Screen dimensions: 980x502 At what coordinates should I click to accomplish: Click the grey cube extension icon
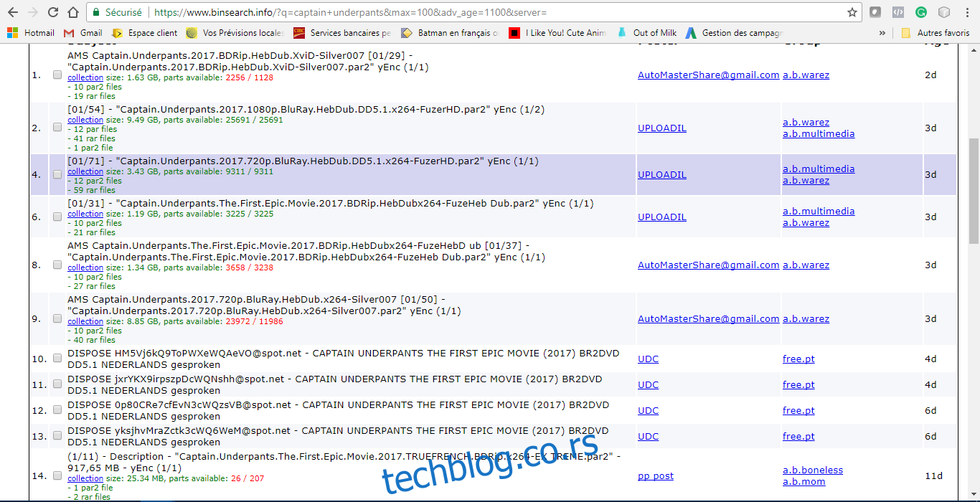pyautogui.click(x=944, y=12)
